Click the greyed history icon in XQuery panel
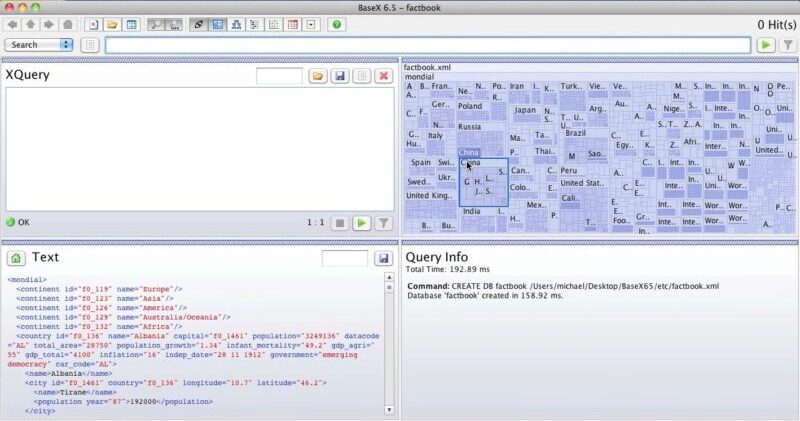This screenshot has width=800, height=421. [362, 77]
